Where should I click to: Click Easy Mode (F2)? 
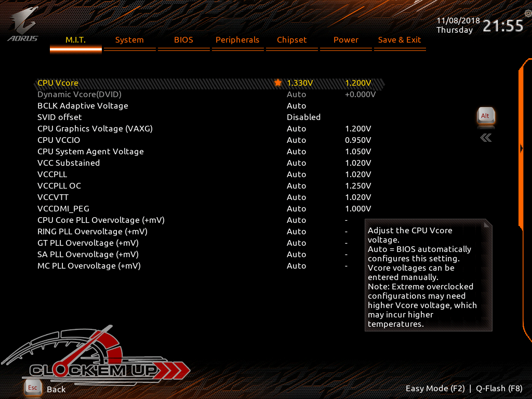coord(435,389)
